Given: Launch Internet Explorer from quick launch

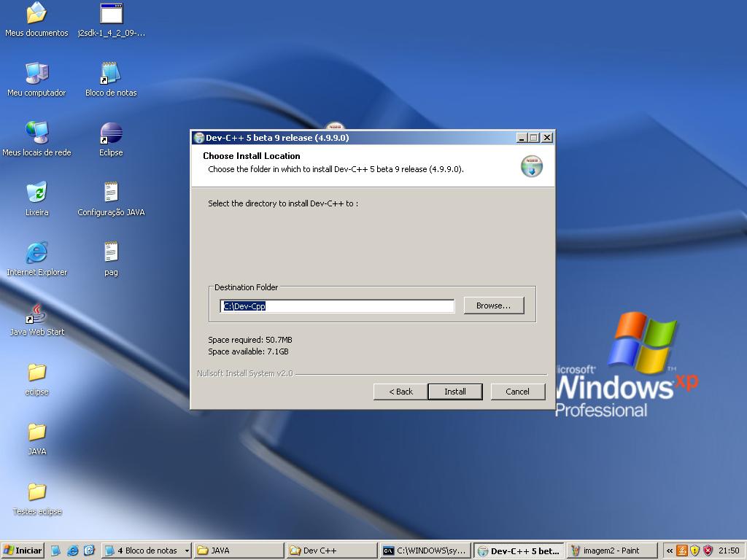Looking at the screenshot, I should pyautogui.click(x=72, y=551).
